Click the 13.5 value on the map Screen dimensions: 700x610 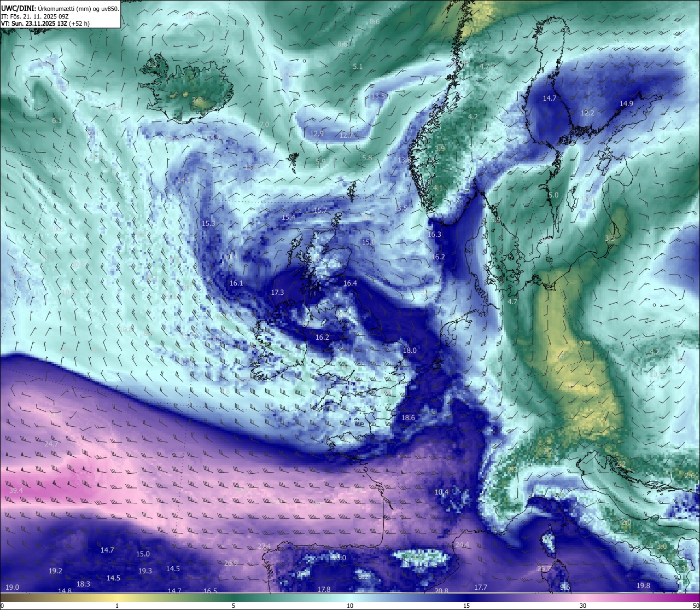378,96
